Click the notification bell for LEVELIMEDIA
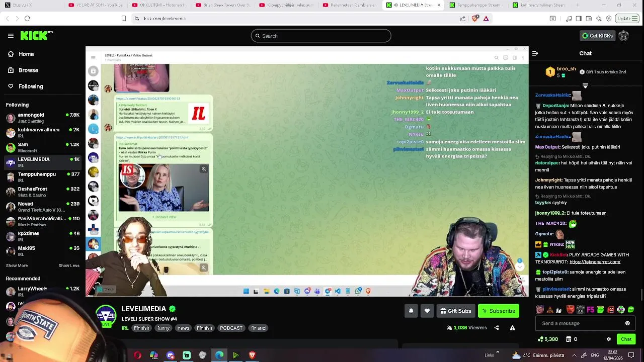 tap(411, 311)
